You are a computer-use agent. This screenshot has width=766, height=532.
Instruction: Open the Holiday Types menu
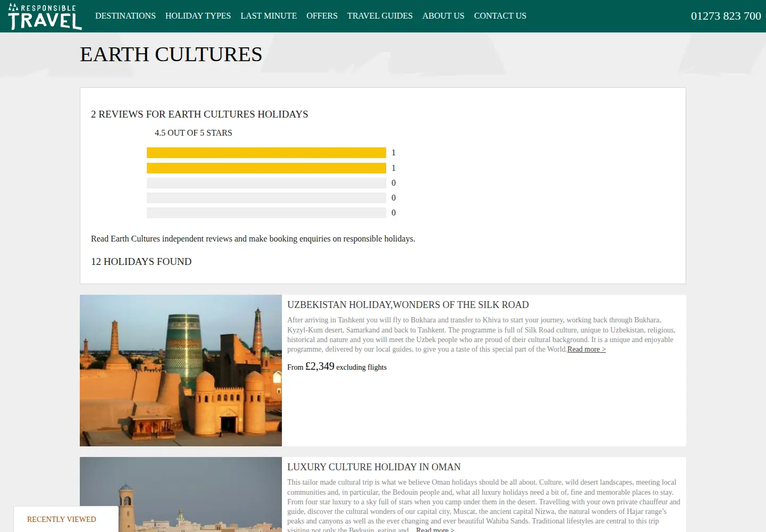tap(198, 16)
